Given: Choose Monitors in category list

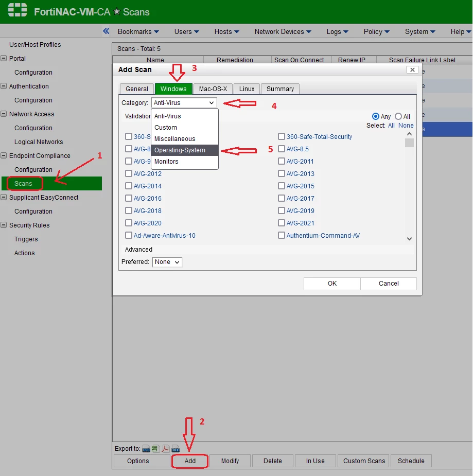Looking at the screenshot, I should pos(185,162).
